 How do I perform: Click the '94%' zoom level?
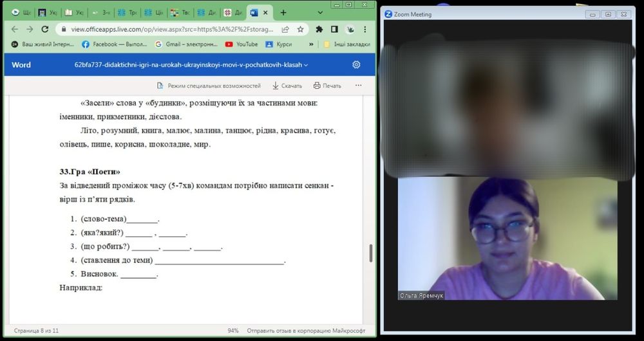click(x=233, y=330)
